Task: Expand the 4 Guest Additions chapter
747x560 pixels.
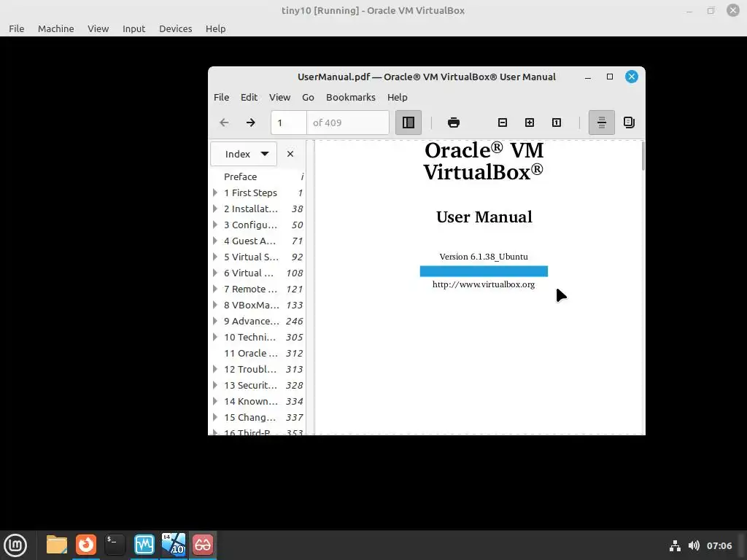Action: pos(215,241)
